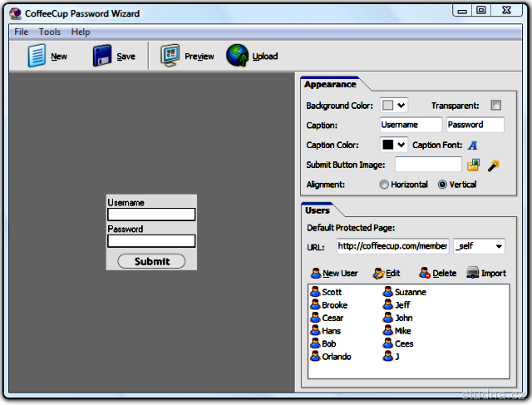Click the New document toolbar icon
Image resolution: width=532 pixels, height=405 pixels.
coord(37,56)
